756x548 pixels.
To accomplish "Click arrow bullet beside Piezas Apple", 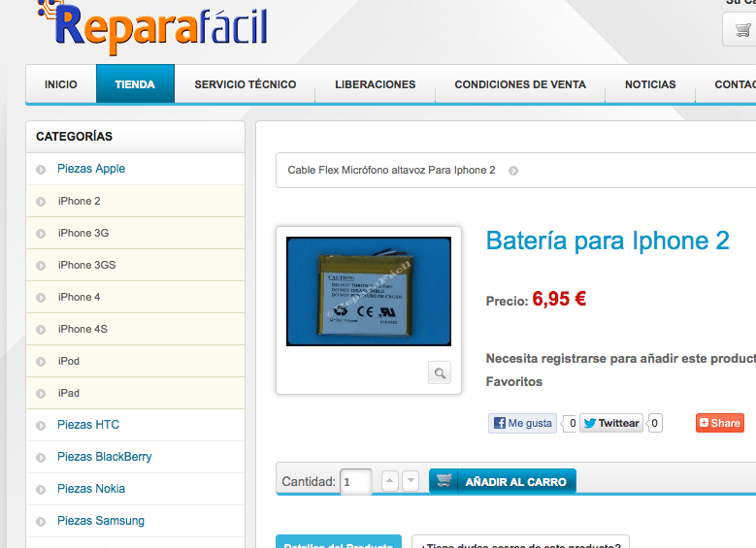I will [41, 170].
